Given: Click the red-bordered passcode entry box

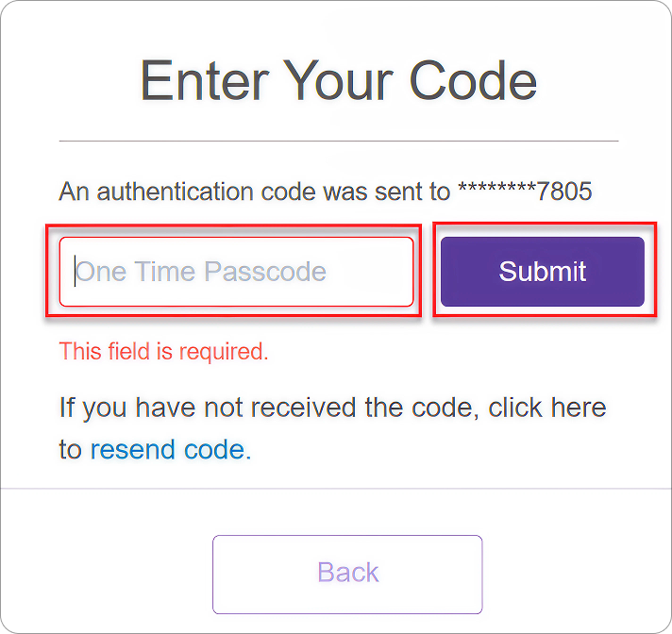Looking at the screenshot, I should [x=237, y=272].
